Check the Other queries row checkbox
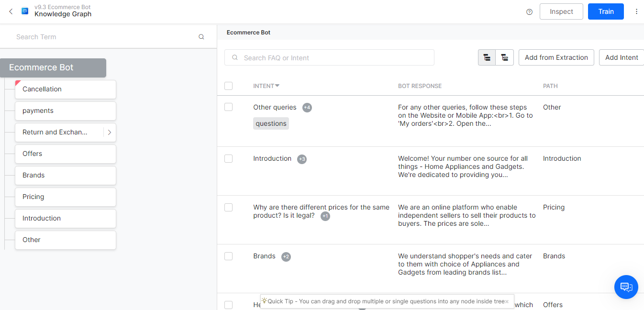Viewport: 644px width, 310px height. [x=229, y=107]
